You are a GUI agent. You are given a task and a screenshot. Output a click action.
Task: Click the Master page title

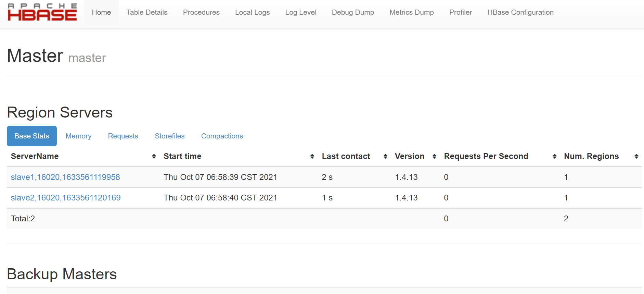[x=35, y=56]
